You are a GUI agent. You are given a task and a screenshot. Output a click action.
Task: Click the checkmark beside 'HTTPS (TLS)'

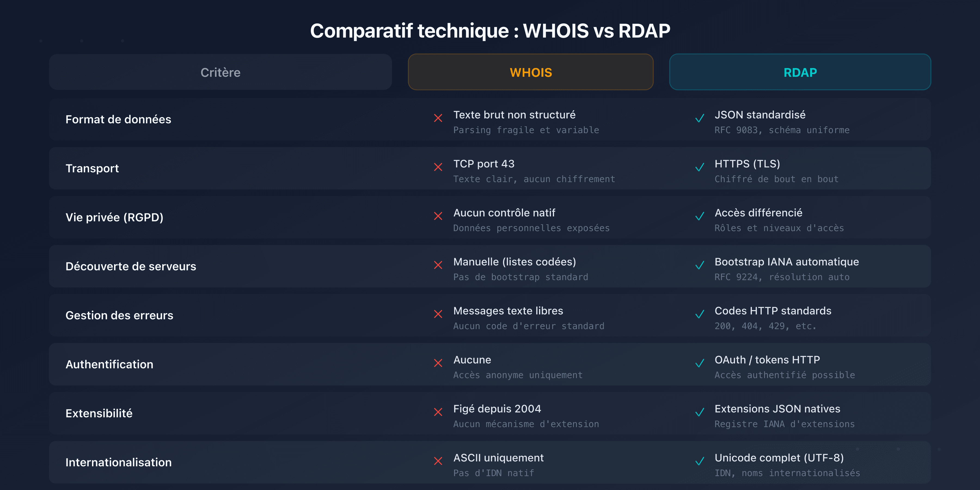pyautogui.click(x=699, y=167)
